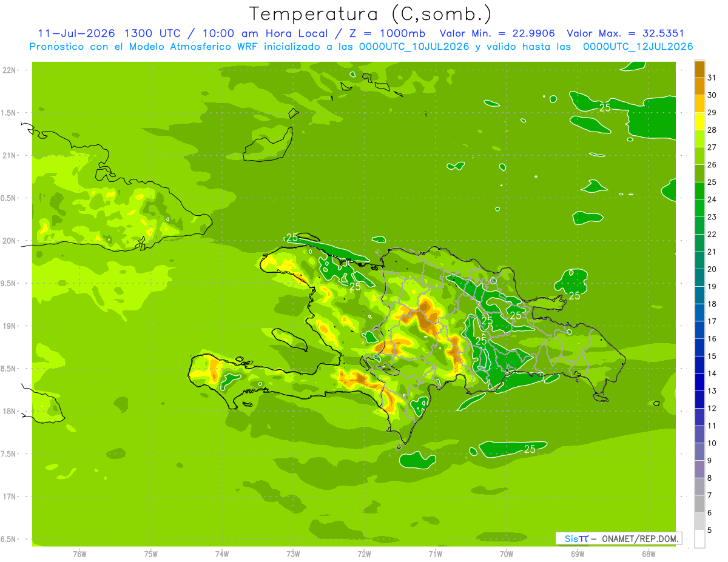728x562 pixels.
Task: Click the "18N" latitude axis label
Action: pyautogui.click(x=9, y=412)
